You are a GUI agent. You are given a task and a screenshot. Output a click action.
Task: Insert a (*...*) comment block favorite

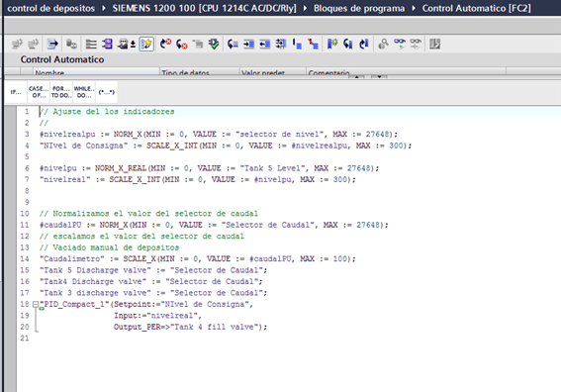(x=106, y=92)
